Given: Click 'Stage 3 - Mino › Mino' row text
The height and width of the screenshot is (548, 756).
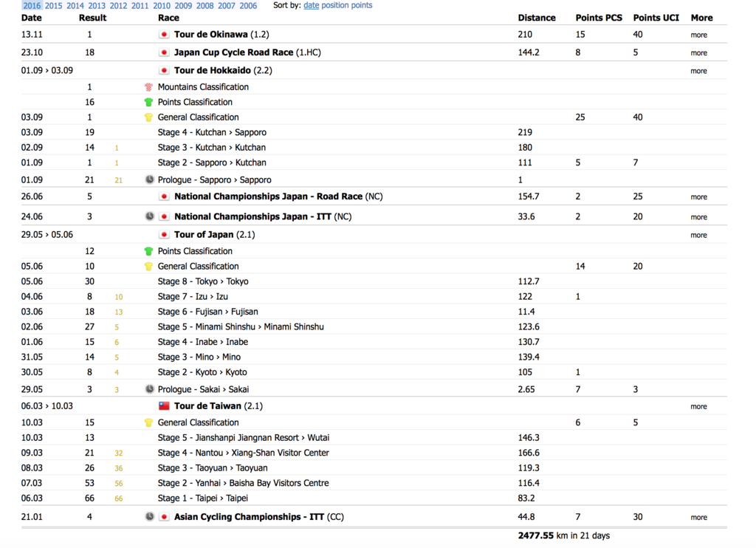Looking at the screenshot, I should coord(199,357).
